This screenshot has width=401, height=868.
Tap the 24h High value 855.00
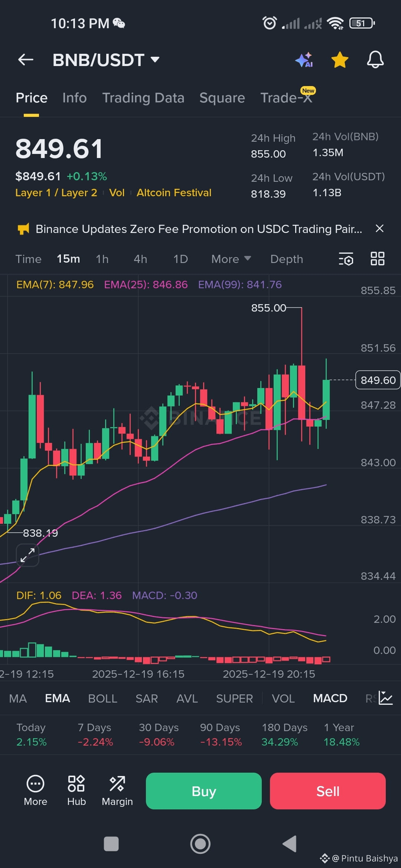[268, 154]
